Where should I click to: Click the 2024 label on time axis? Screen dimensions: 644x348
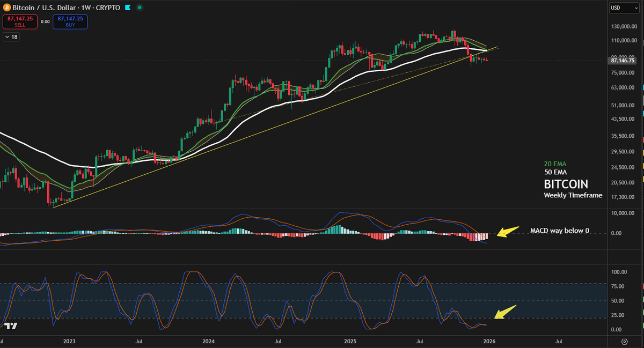209,341
